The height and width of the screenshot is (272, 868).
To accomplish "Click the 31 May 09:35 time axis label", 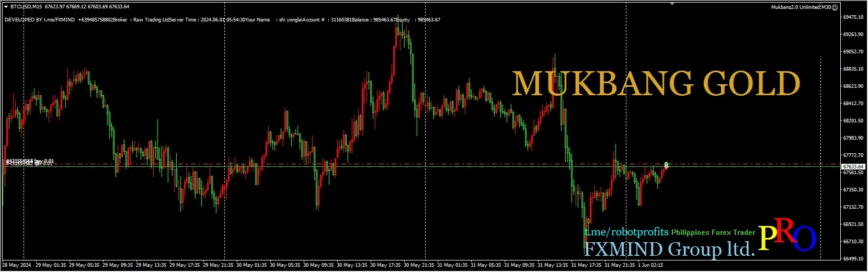I will 519,265.
